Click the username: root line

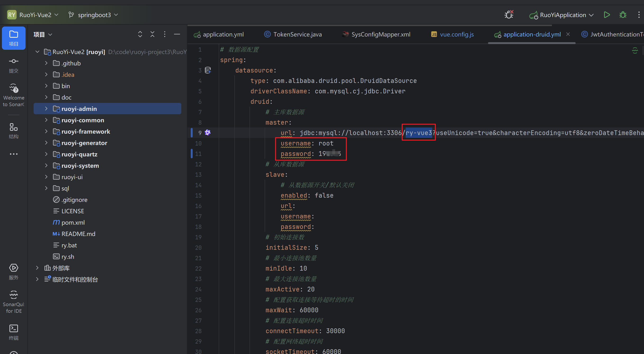(307, 143)
